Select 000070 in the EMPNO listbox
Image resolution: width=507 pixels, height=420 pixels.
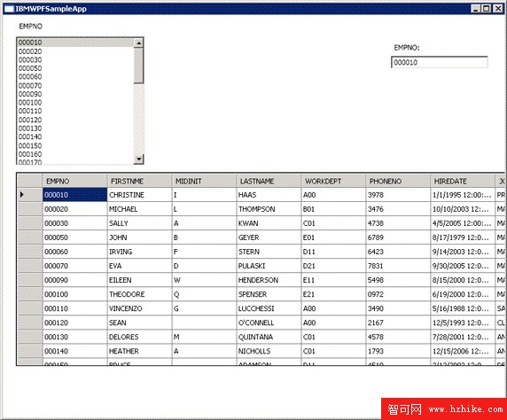tap(75, 86)
